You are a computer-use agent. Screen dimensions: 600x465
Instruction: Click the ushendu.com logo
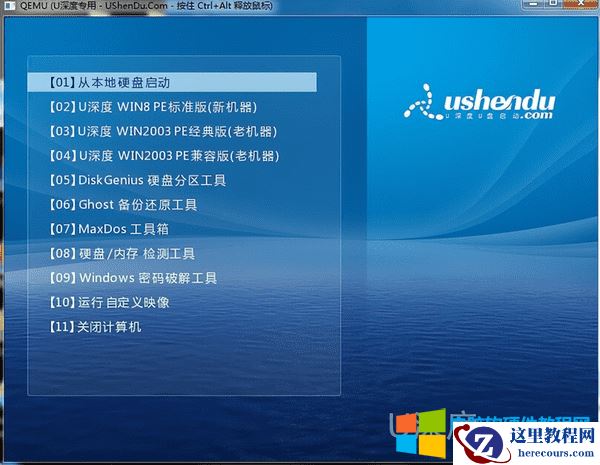[x=479, y=102]
